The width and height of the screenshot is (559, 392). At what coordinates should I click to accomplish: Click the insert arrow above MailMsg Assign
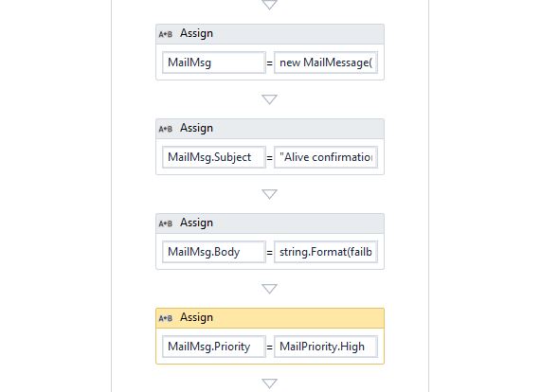[269, 5]
